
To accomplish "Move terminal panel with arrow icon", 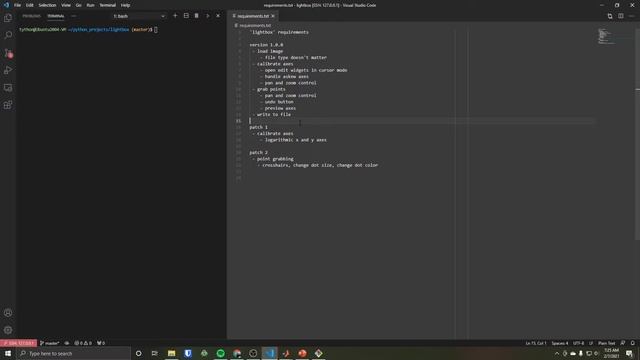I will [x=207, y=16].
